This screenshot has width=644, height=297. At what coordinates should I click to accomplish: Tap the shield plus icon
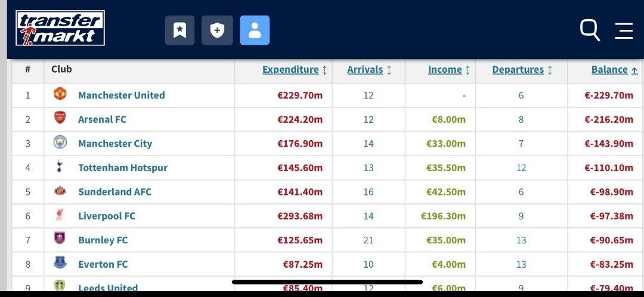coord(217,30)
